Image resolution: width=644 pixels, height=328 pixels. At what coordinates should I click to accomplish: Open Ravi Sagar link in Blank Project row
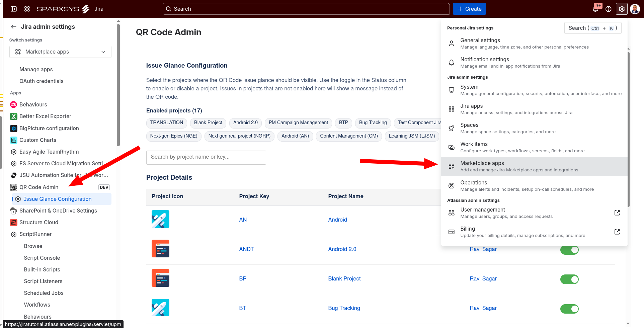tap(483, 278)
